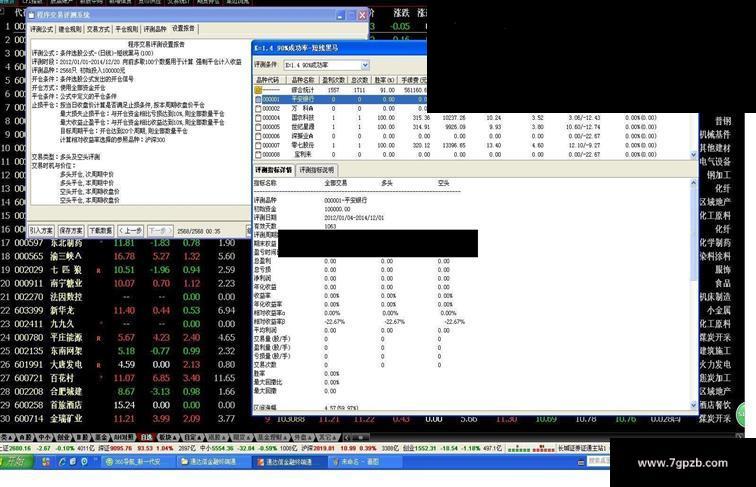Switch to the 建仓规则 tab
The height and width of the screenshot is (487, 756).
(70, 29)
